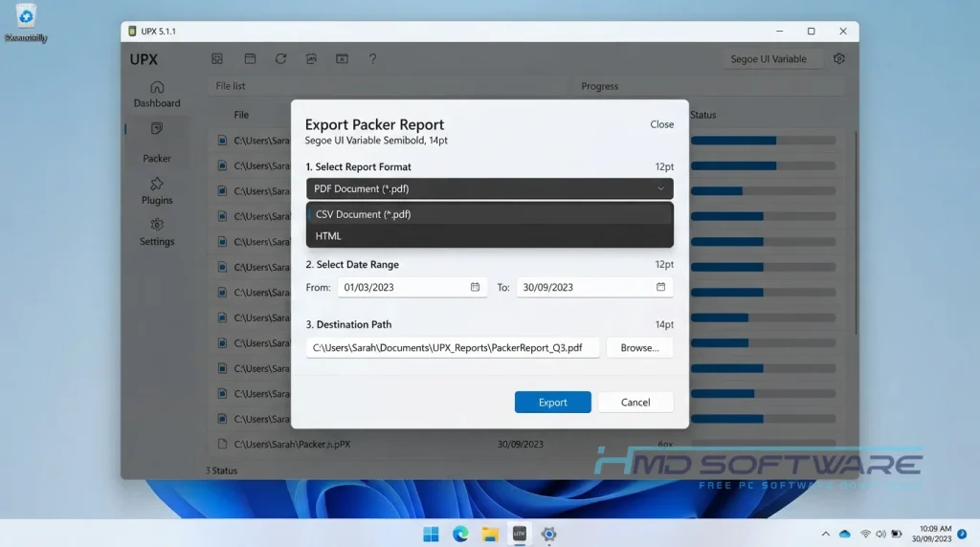Viewport: 980px width, 547px height.
Task: Launch Microsoft Edge from taskbar
Action: tap(460, 534)
